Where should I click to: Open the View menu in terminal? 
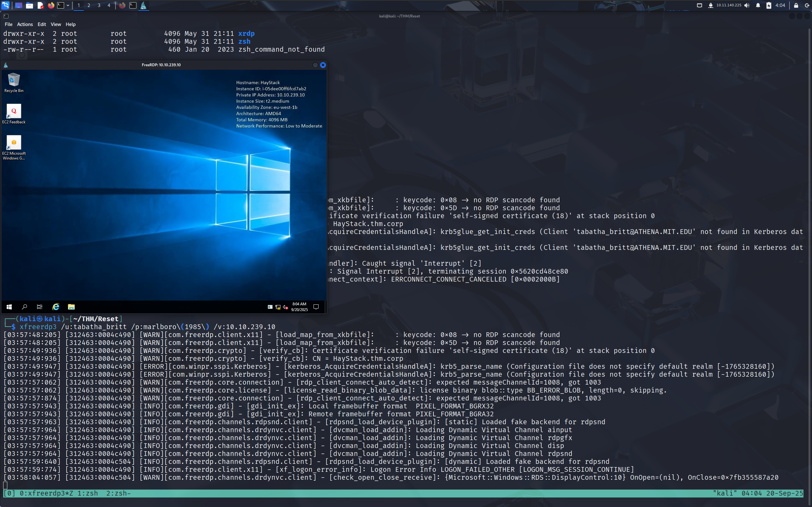[56, 24]
